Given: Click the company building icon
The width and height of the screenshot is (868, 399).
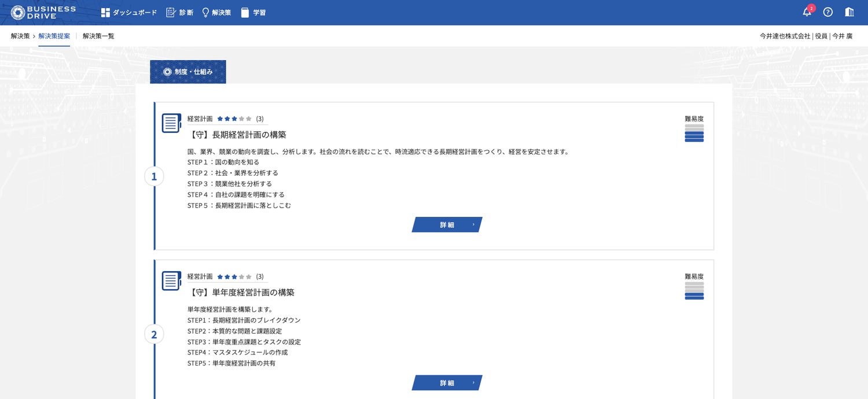Looking at the screenshot, I should [849, 12].
